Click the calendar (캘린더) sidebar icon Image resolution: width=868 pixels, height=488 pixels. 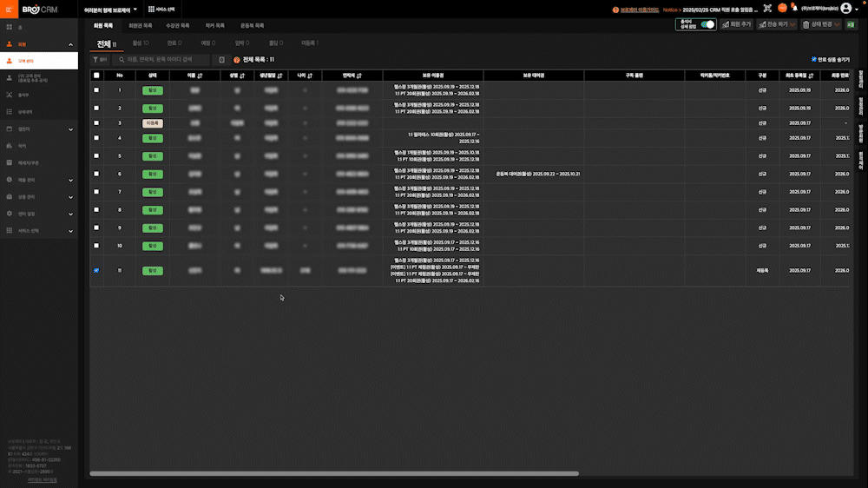(x=9, y=129)
